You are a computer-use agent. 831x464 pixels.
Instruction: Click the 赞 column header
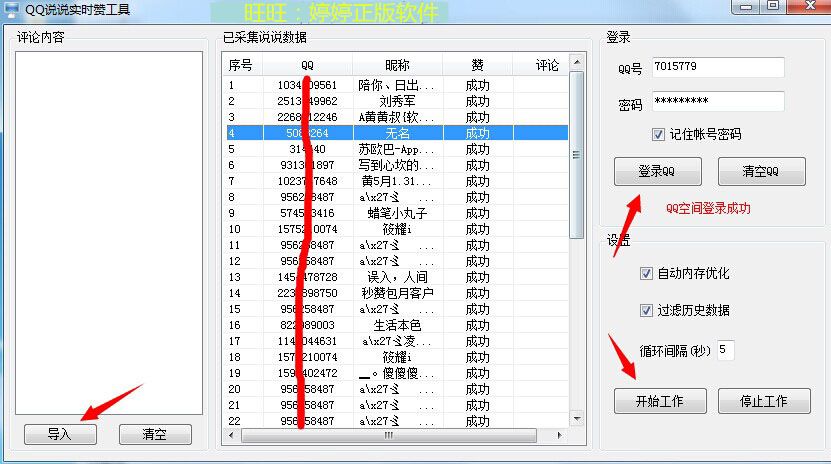(477, 65)
